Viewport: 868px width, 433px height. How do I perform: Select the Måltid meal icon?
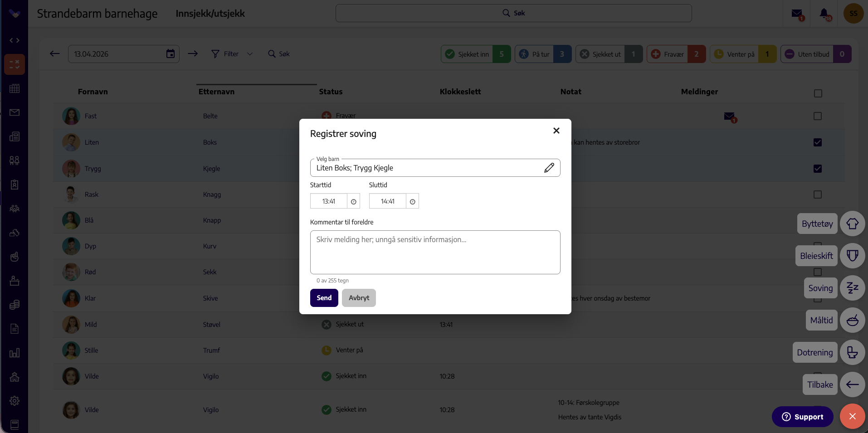point(853,320)
